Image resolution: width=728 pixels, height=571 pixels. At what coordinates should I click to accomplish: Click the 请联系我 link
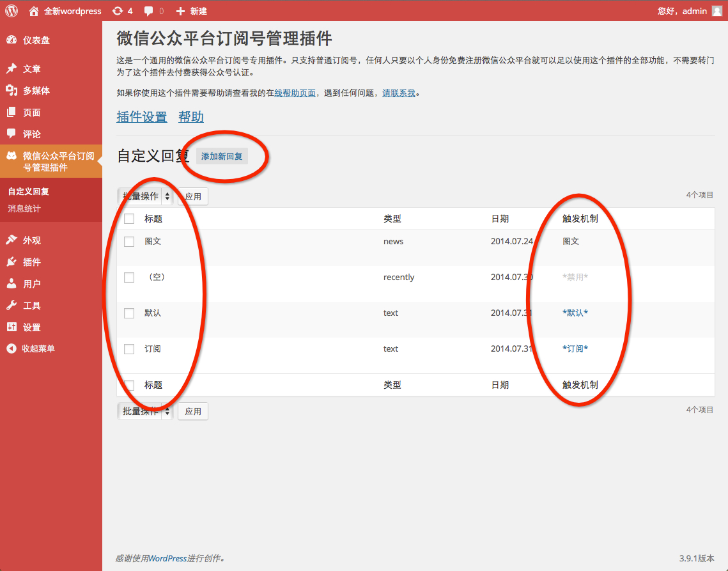pos(399,93)
